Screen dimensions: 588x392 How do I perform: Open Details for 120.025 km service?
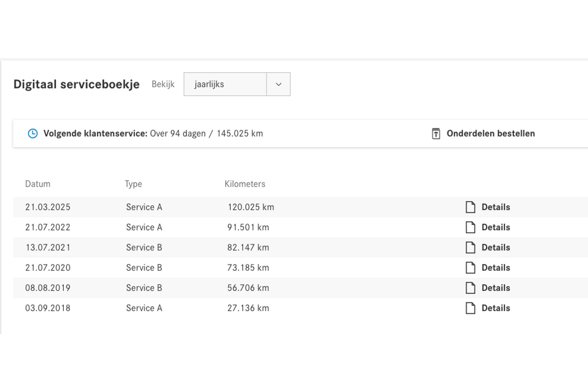pos(496,207)
